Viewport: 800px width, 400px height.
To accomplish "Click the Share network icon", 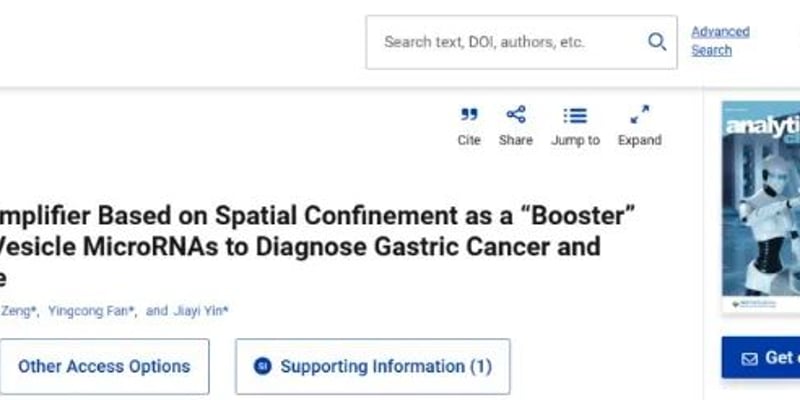I will 516,115.
